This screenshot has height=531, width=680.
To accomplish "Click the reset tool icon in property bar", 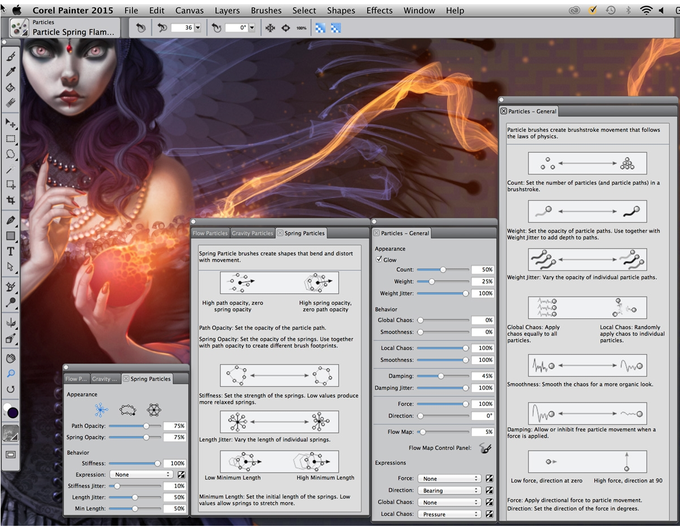I will pos(141,28).
